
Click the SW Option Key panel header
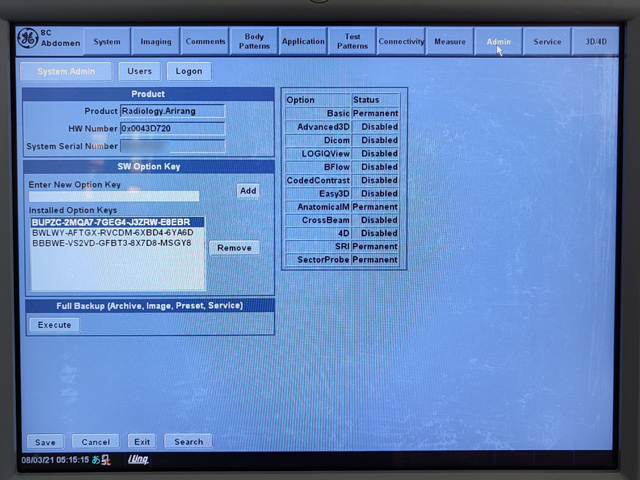[x=149, y=167]
